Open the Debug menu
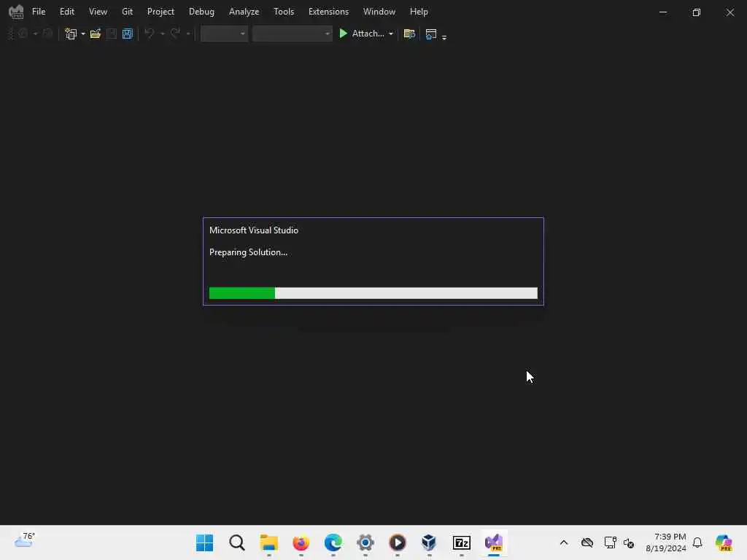The image size is (747, 560). 201,12
